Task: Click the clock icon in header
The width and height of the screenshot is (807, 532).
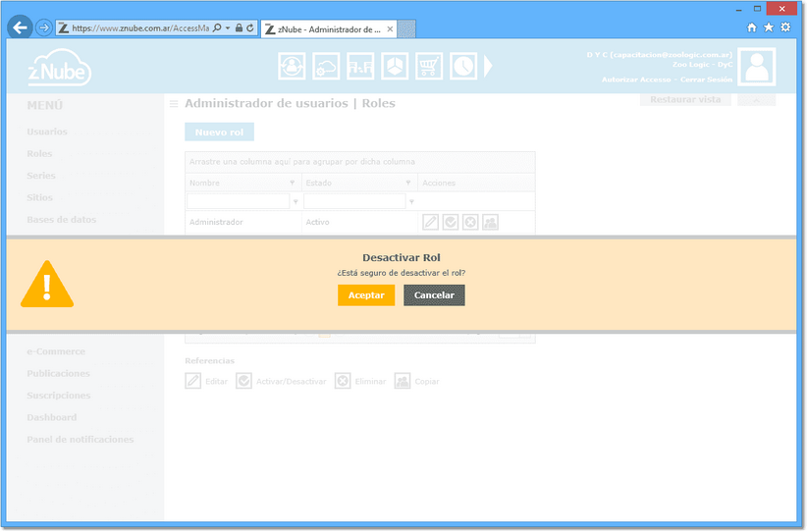Action: click(463, 67)
